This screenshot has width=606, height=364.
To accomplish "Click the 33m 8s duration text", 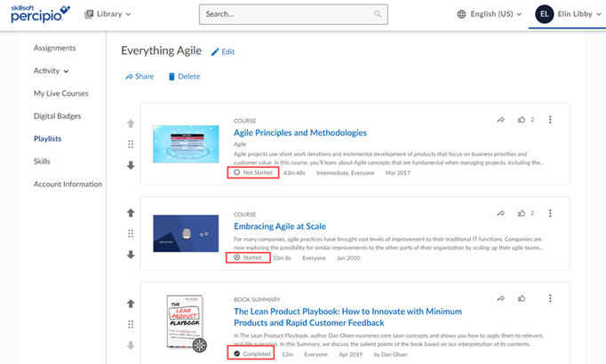I will pos(282,257).
